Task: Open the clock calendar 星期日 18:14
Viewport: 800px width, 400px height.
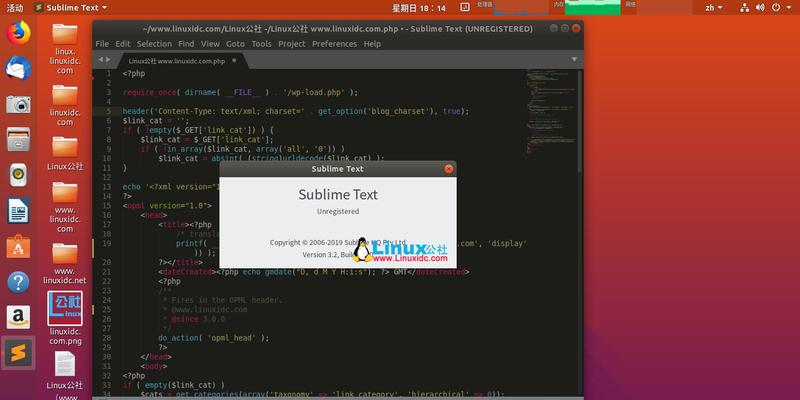Action: pyautogui.click(x=418, y=8)
